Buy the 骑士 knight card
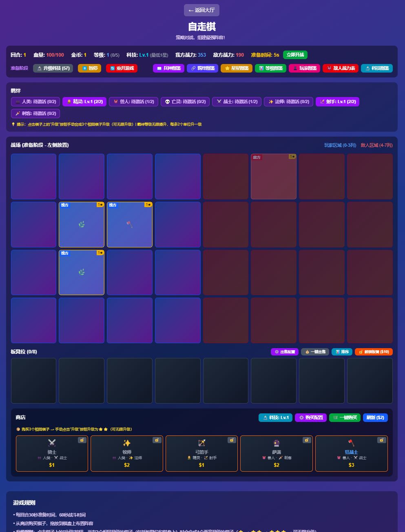405x532 pixels. point(52,453)
